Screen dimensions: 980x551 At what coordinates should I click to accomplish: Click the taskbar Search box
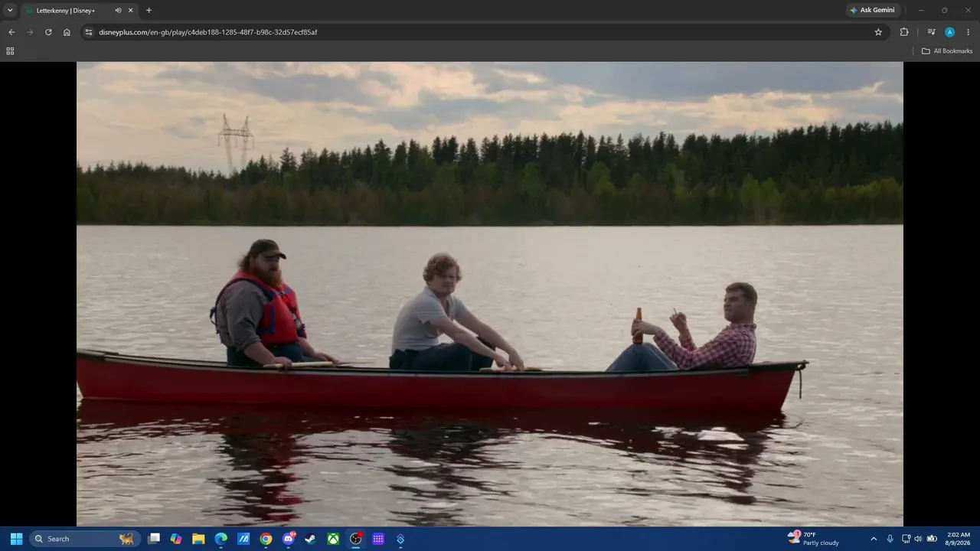click(x=85, y=539)
